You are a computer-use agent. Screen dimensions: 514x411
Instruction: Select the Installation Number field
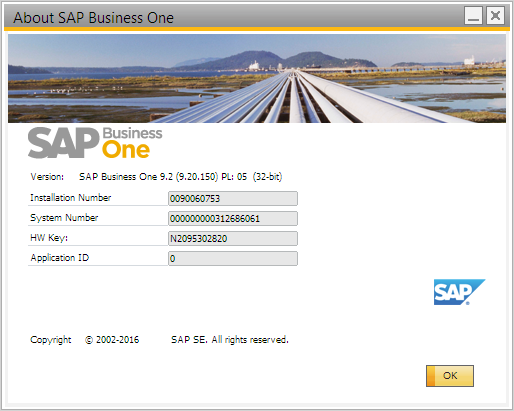pos(233,199)
